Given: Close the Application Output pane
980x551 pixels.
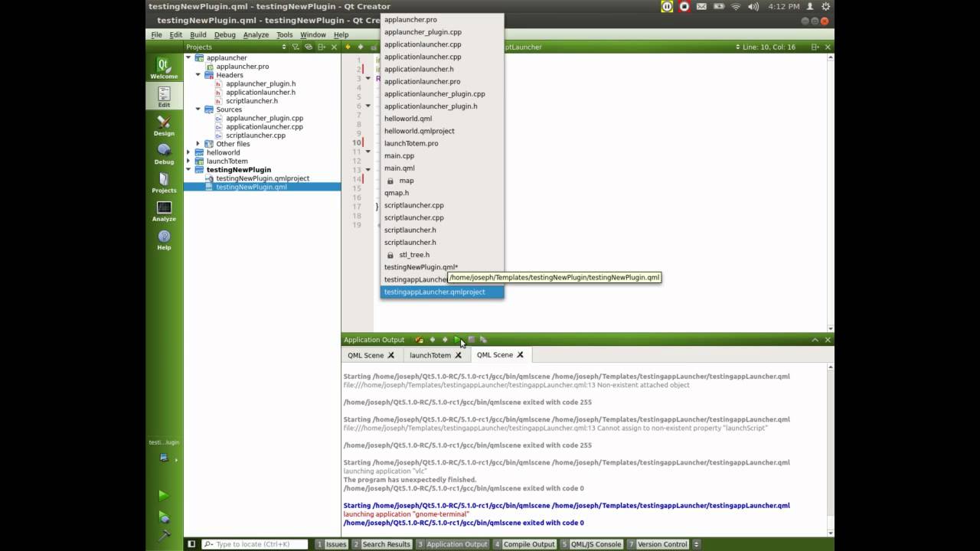Looking at the screenshot, I should click(x=828, y=340).
